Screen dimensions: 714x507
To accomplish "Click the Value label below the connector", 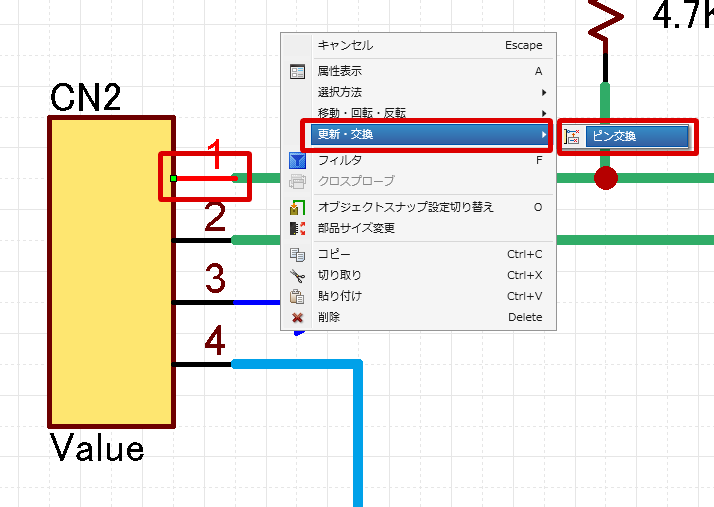I will click(97, 447).
